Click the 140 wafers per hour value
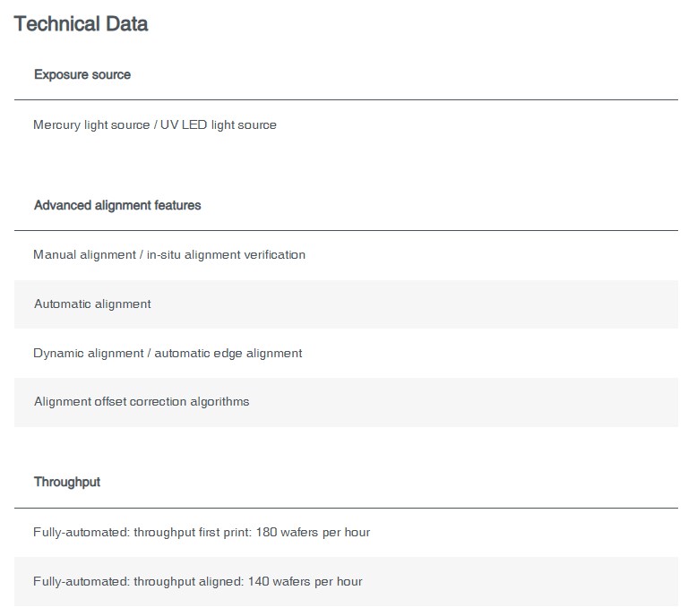This screenshot has width=697, height=616. (305, 581)
